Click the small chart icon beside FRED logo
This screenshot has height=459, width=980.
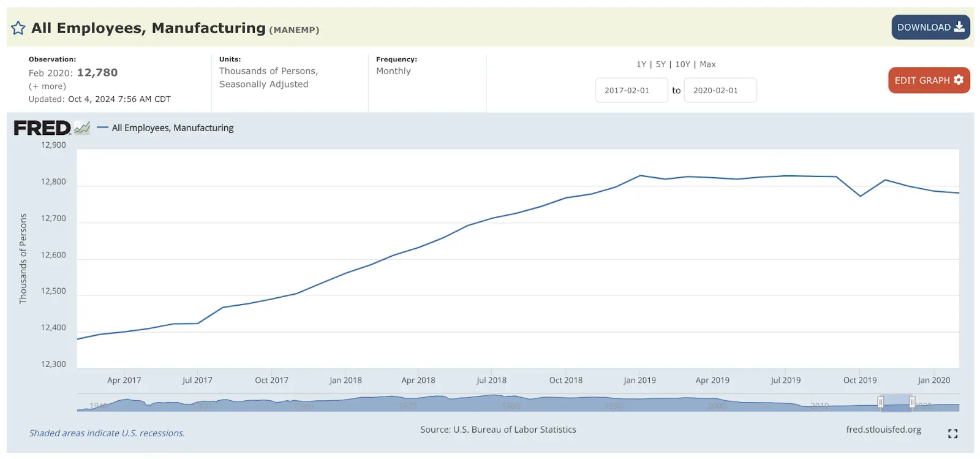[82, 128]
